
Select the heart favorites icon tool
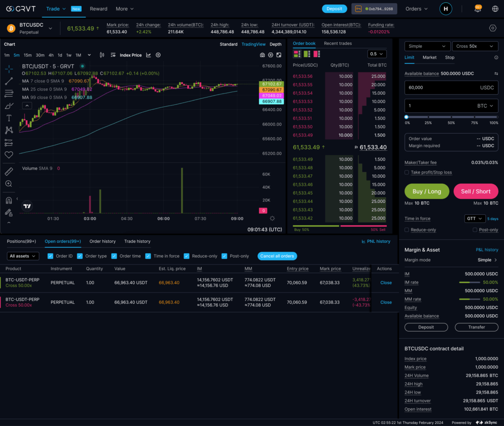[9, 155]
